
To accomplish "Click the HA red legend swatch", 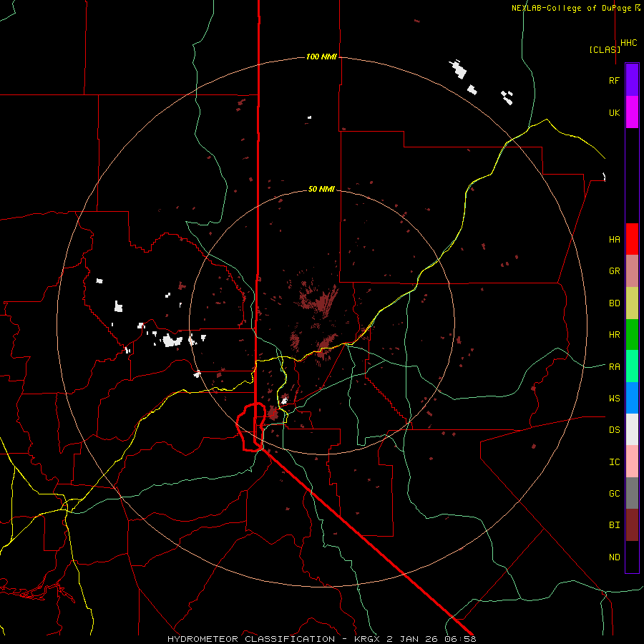I will pyautogui.click(x=632, y=239).
